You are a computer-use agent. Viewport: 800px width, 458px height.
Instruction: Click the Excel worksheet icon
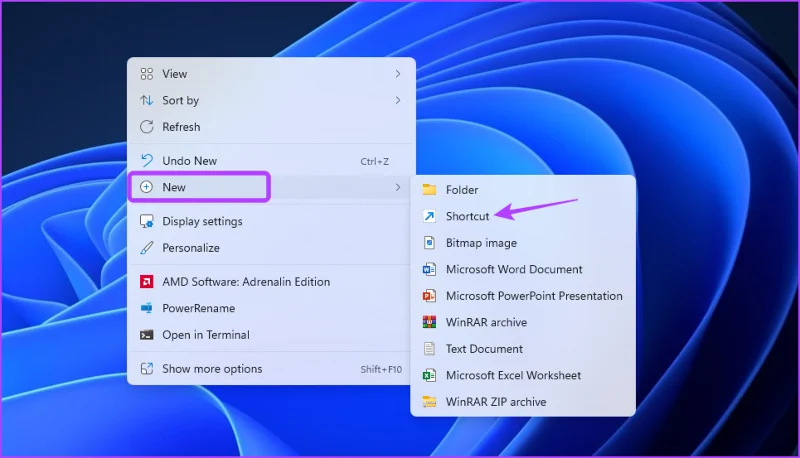point(429,375)
